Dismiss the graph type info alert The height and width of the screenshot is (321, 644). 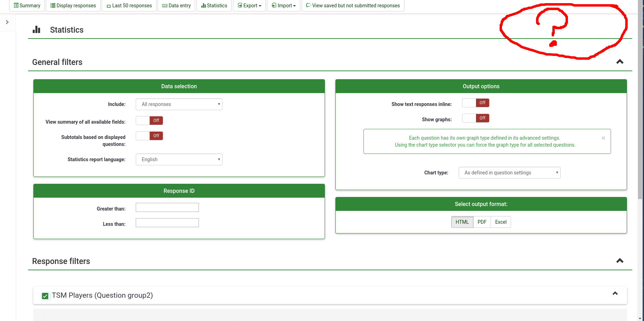point(603,138)
